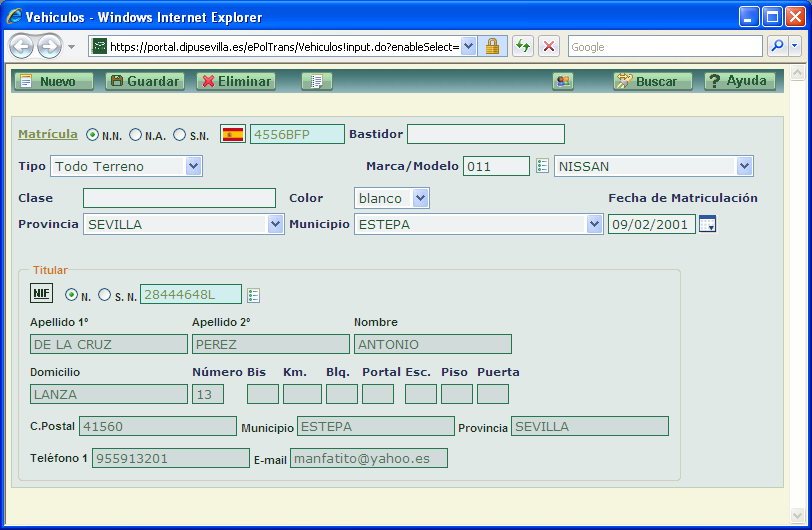Click the list icon in the toolbar
The image size is (812, 530).
point(315,81)
